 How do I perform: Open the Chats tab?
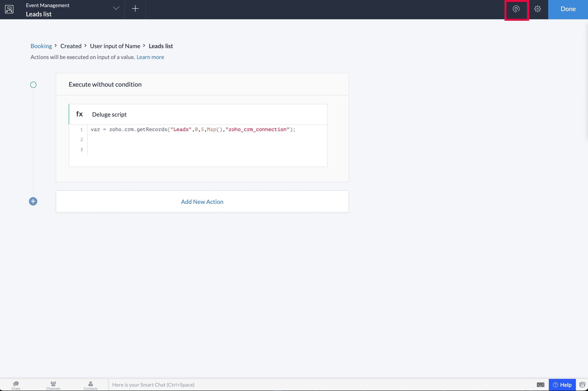(x=16, y=385)
